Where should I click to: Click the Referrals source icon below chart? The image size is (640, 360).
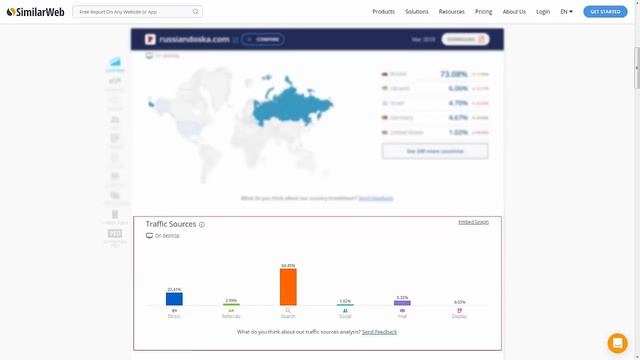231,311
